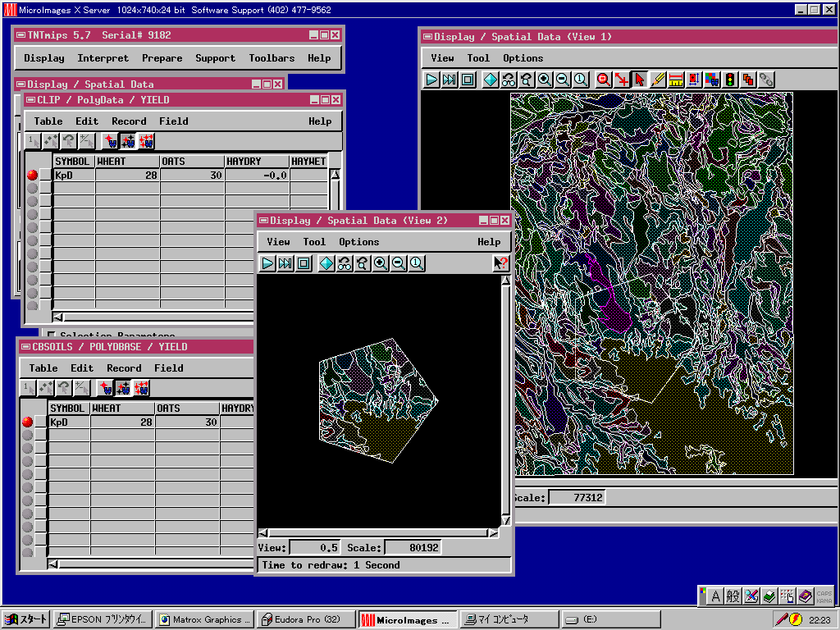
Task: Toggle the red record marker in CLIP table
Action: point(33,176)
